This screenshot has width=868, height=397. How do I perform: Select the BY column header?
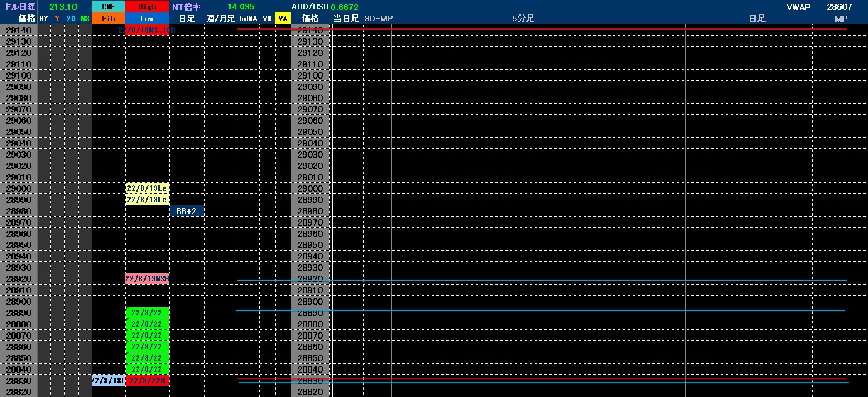tap(43, 19)
